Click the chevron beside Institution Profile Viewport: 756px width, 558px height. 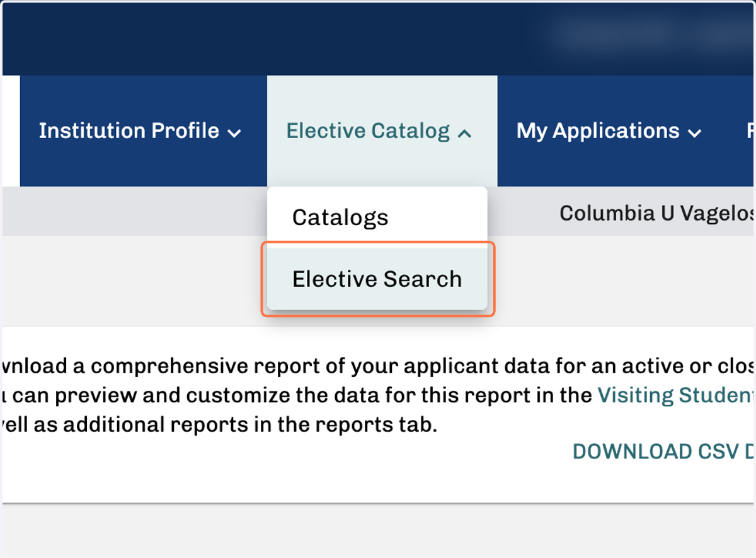pos(234,133)
